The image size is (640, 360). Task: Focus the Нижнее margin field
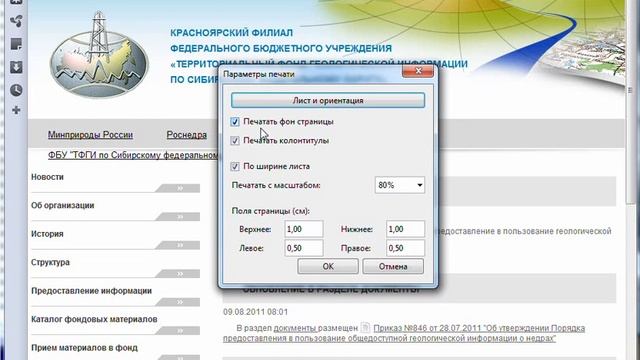tap(405, 229)
